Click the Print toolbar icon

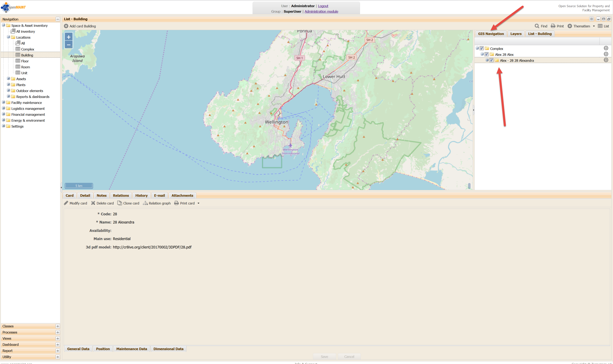pos(553,26)
